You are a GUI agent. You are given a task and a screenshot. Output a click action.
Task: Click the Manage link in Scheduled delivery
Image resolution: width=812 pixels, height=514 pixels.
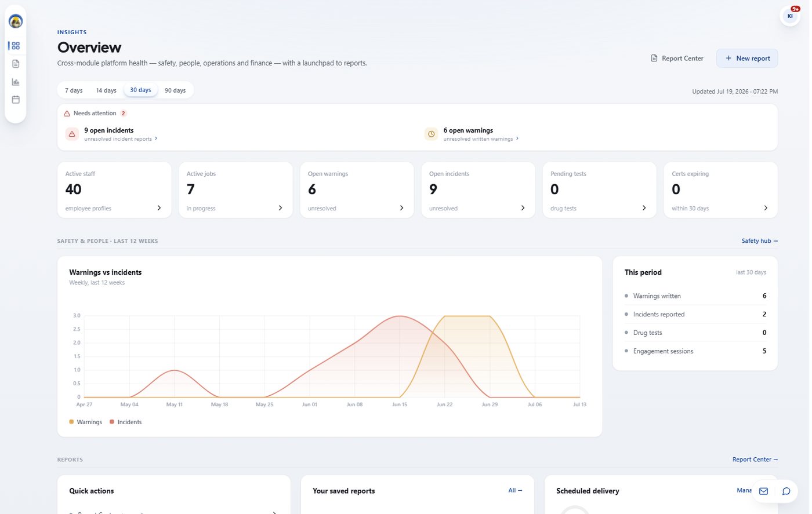pyautogui.click(x=744, y=490)
